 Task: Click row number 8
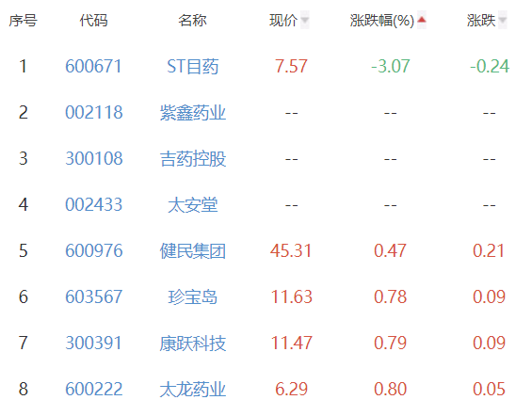(23, 389)
